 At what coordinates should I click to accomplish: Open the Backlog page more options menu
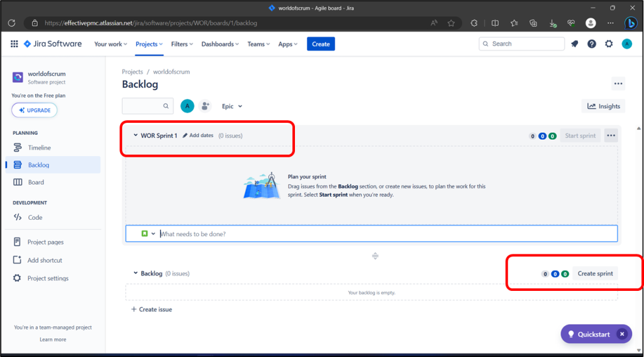click(x=618, y=84)
